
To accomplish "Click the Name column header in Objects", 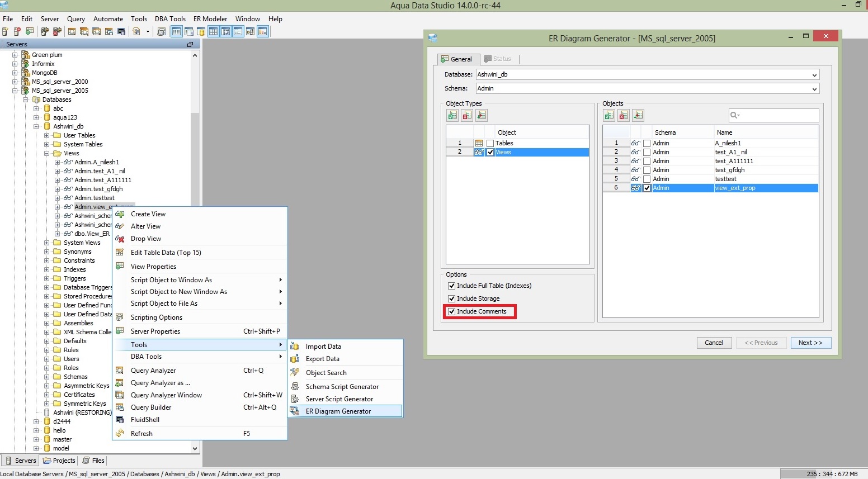I will tap(766, 132).
